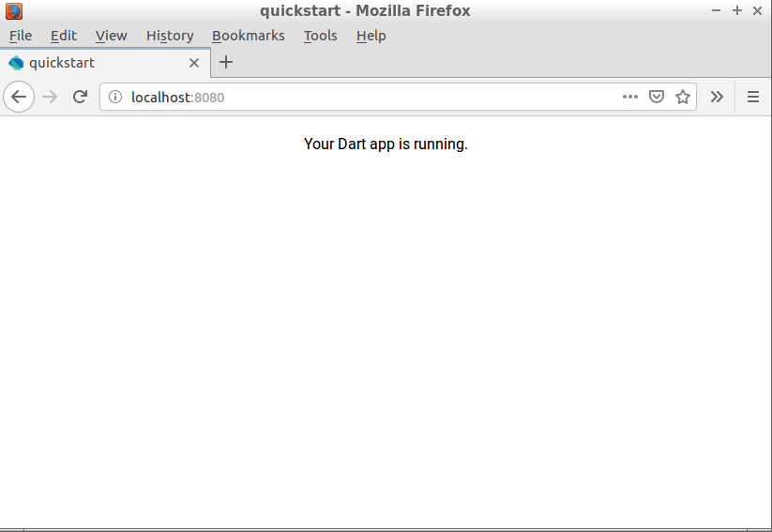Bookmark this page with the star

point(682,97)
